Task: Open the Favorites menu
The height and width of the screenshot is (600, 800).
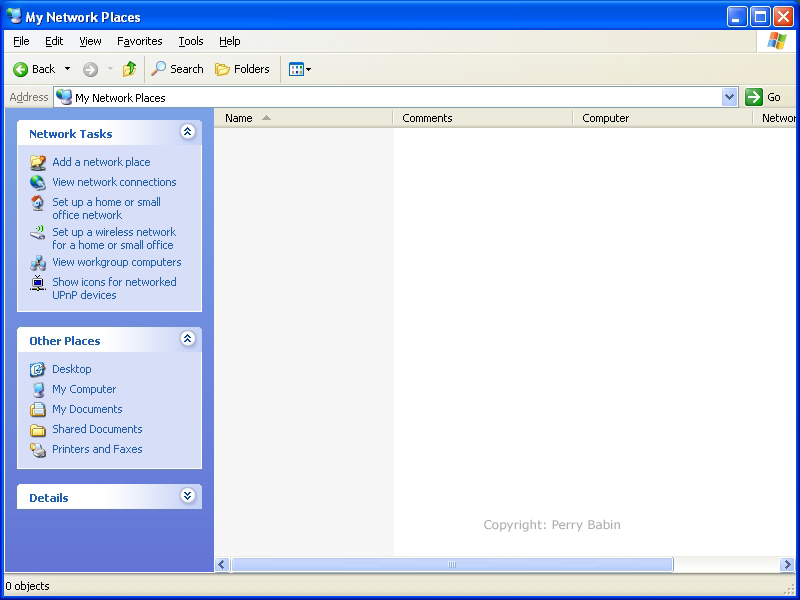Action: 139,41
